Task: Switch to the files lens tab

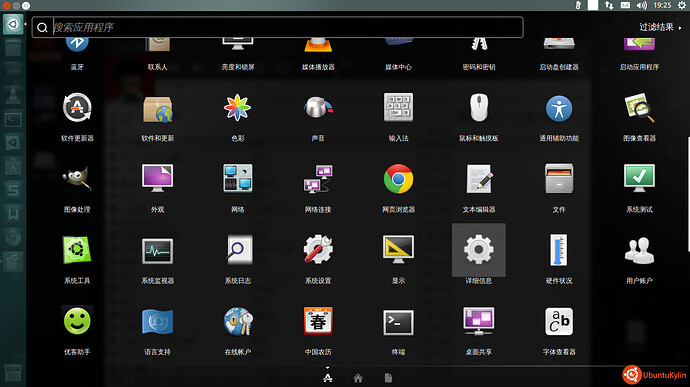Action: pyautogui.click(x=388, y=378)
